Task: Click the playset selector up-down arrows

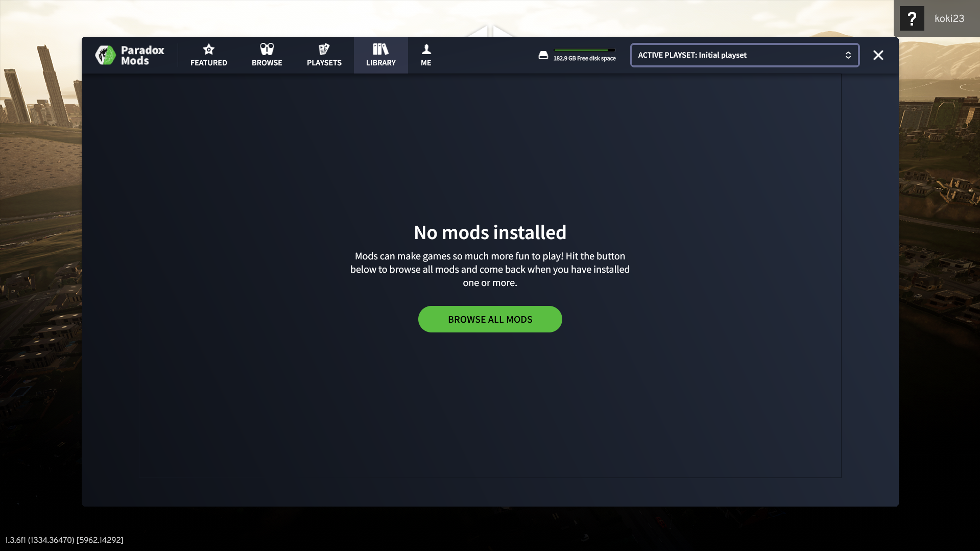Action: click(x=848, y=55)
